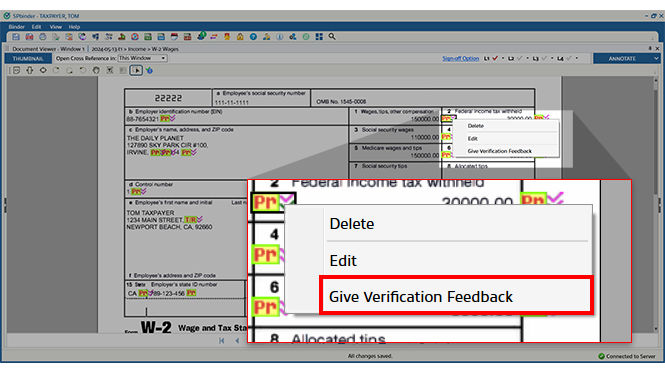Open the Edit menu in the menu bar
Viewport: 665px width, 383px height.
36,27
